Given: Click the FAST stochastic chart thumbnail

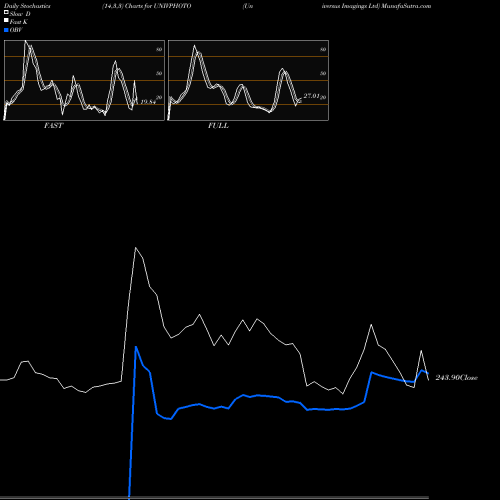Looking at the screenshot, I should click(84, 80).
